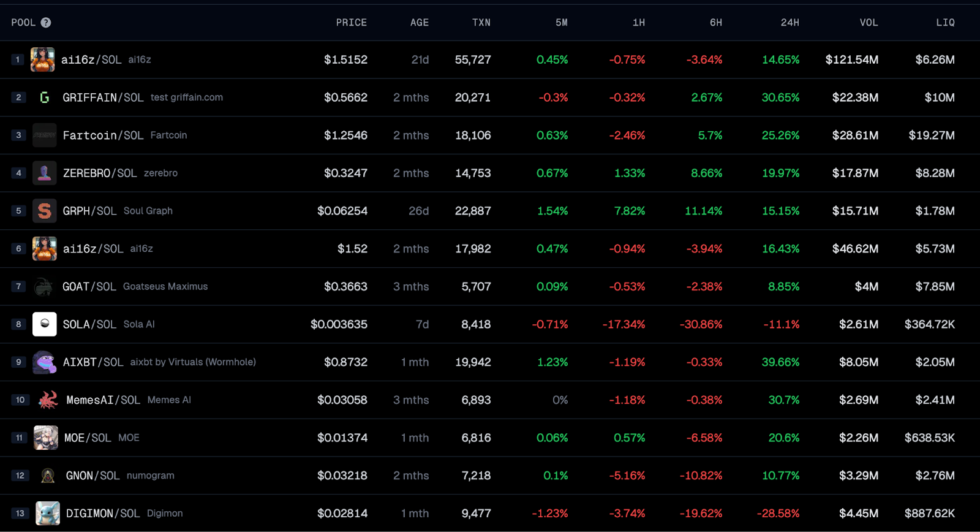
Task: Click the rank 8 badge
Action: pos(18,324)
